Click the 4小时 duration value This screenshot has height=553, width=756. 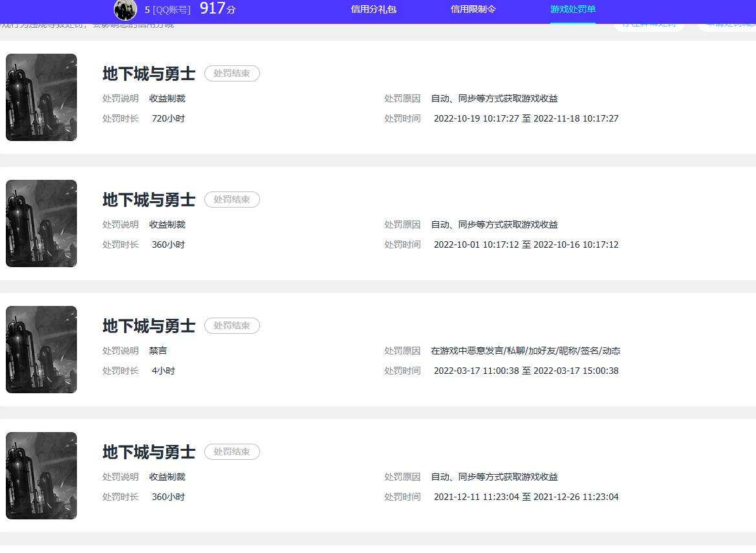[164, 371]
